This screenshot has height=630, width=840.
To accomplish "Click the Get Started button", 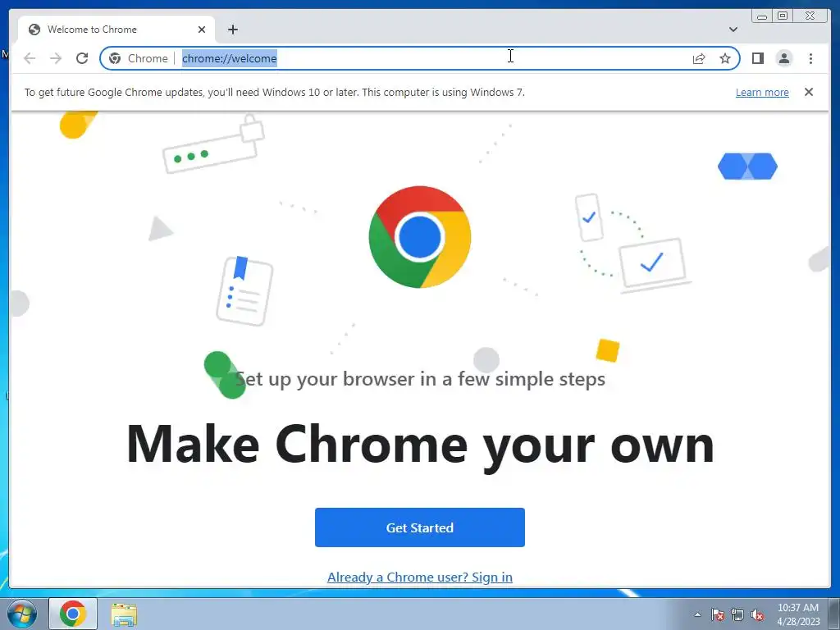I will coord(419,527).
